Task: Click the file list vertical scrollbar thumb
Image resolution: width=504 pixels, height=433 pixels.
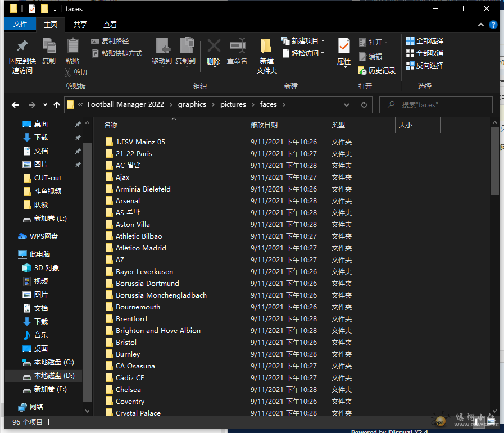Action: tap(494, 161)
